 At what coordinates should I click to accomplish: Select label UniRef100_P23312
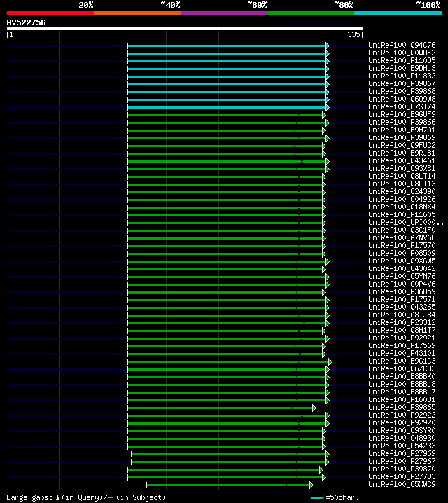click(x=402, y=322)
